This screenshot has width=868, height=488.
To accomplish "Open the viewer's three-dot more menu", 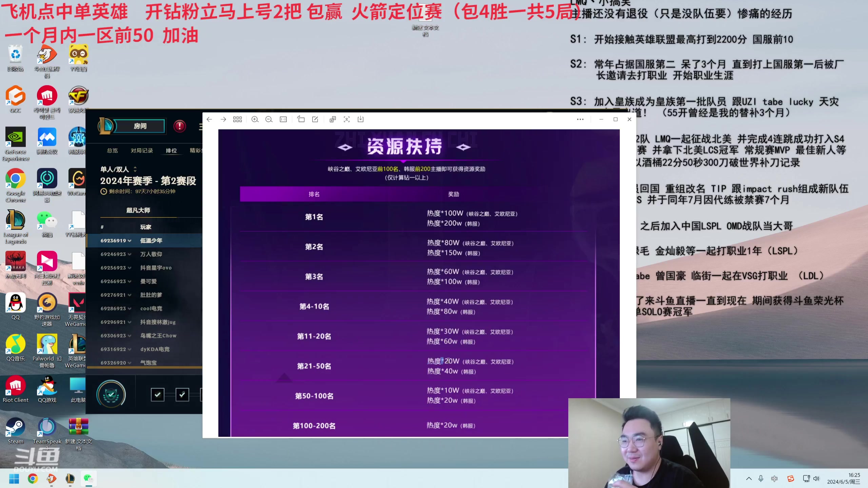I will click(x=580, y=119).
